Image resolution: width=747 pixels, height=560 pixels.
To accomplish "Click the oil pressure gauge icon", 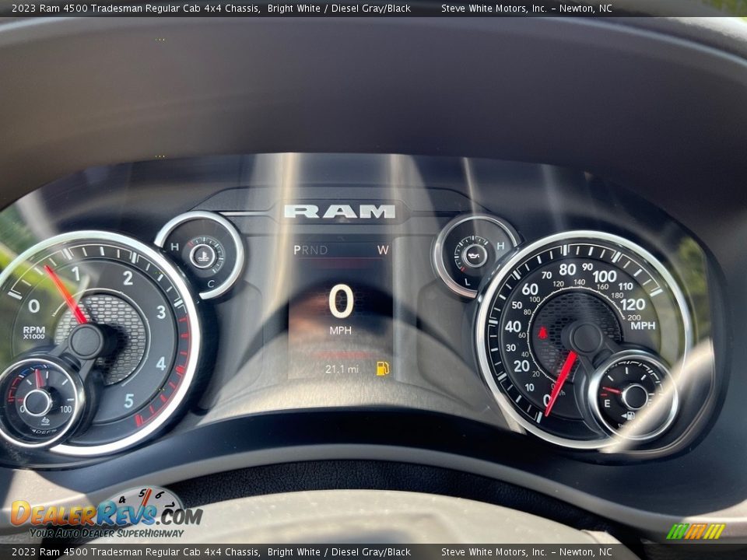I will click(475, 256).
